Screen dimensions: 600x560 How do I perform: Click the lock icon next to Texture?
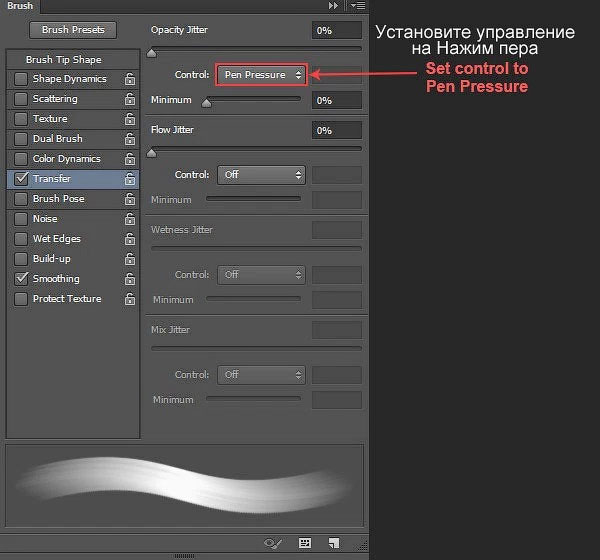pyautogui.click(x=130, y=119)
